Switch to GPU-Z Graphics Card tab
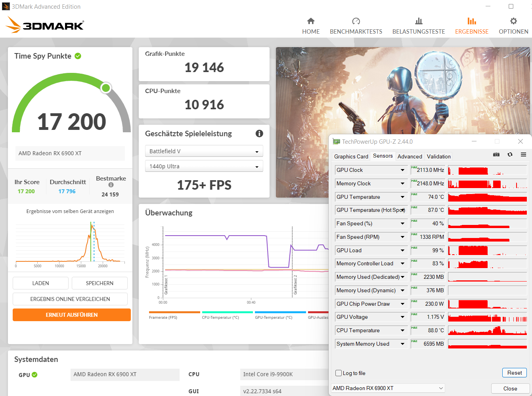The width and height of the screenshot is (532, 396). pyautogui.click(x=351, y=156)
